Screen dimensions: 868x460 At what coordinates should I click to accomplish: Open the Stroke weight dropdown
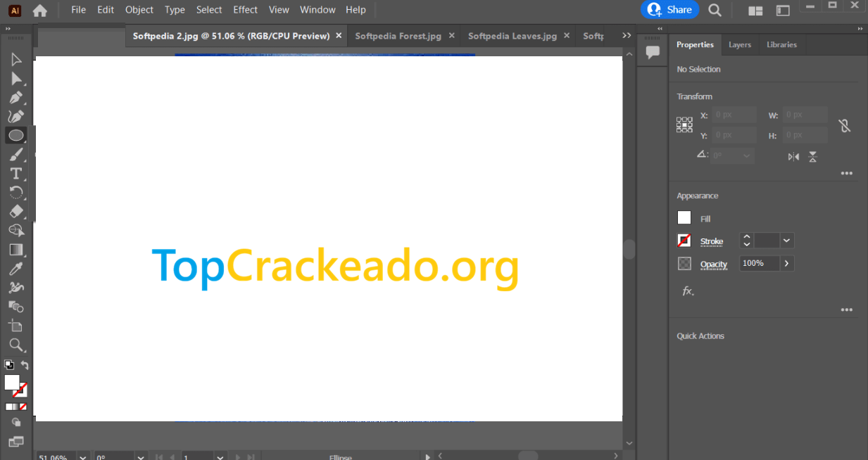(x=787, y=241)
